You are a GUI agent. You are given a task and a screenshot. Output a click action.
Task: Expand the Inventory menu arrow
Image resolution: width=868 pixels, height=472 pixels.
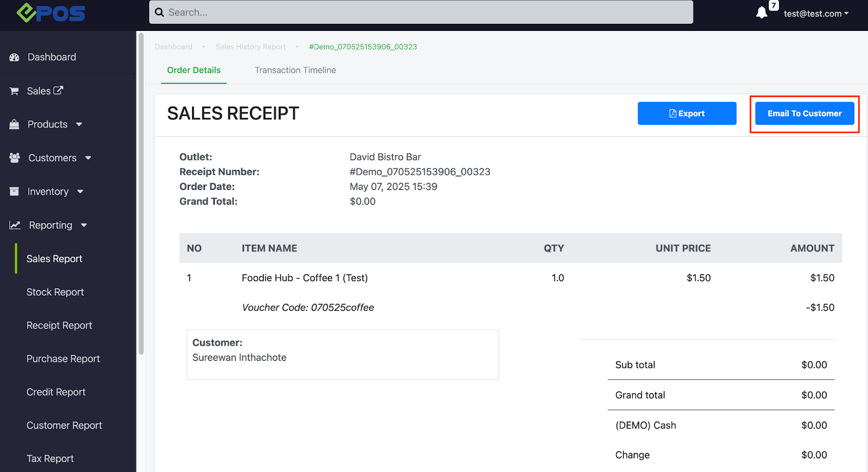tap(80, 192)
